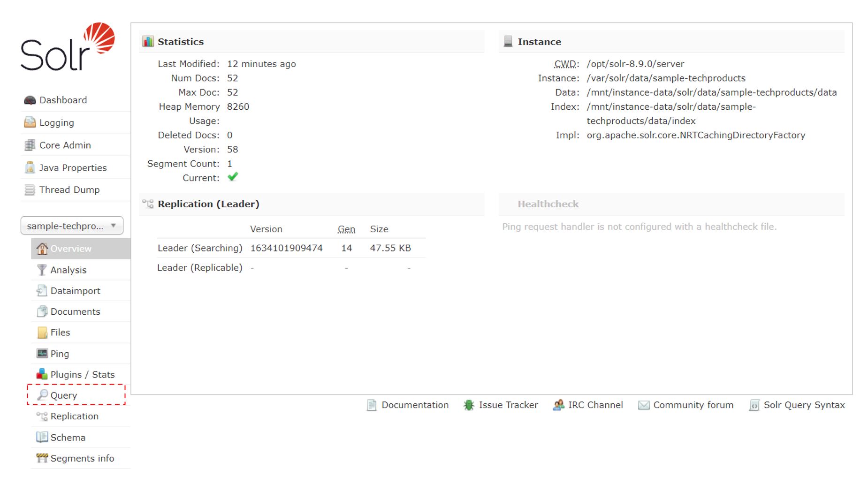This screenshot has height=477, width=868.
Task: Open Thread Dump page
Action: 69,190
